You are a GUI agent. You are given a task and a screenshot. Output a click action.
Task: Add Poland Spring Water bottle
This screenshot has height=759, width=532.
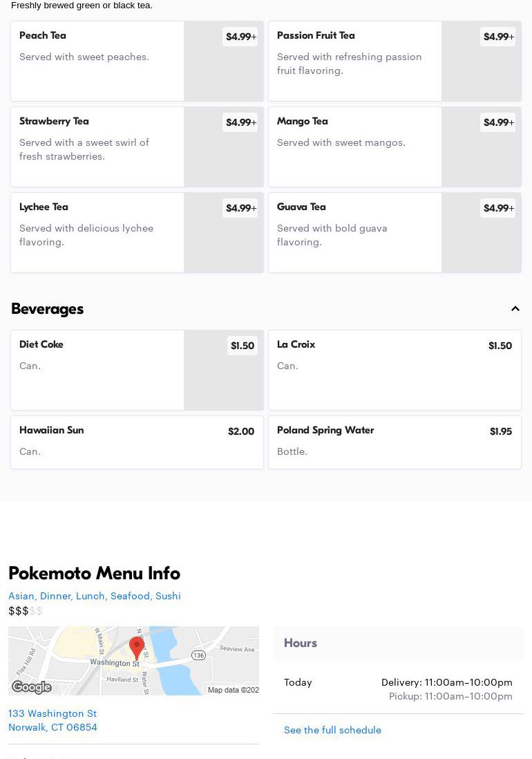pos(395,442)
